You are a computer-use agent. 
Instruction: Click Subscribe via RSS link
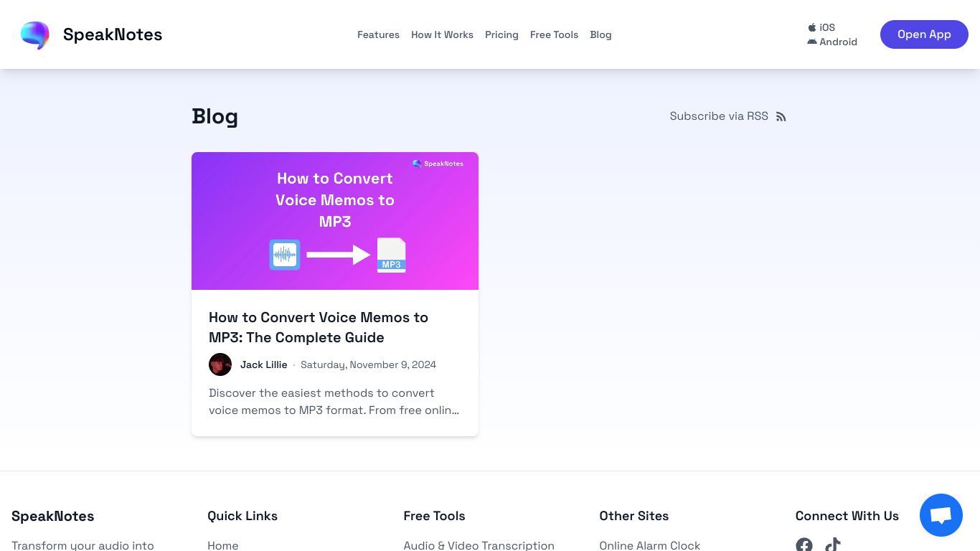(x=719, y=116)
